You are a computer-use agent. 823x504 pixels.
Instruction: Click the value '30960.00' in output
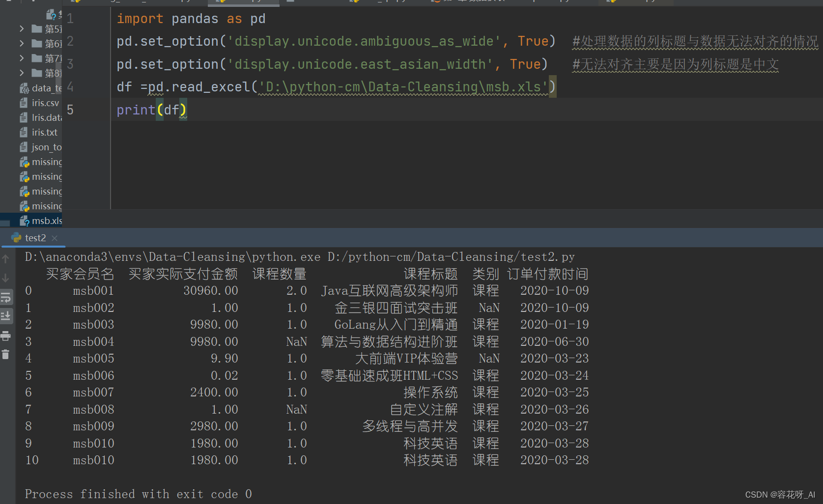point(211,291)
